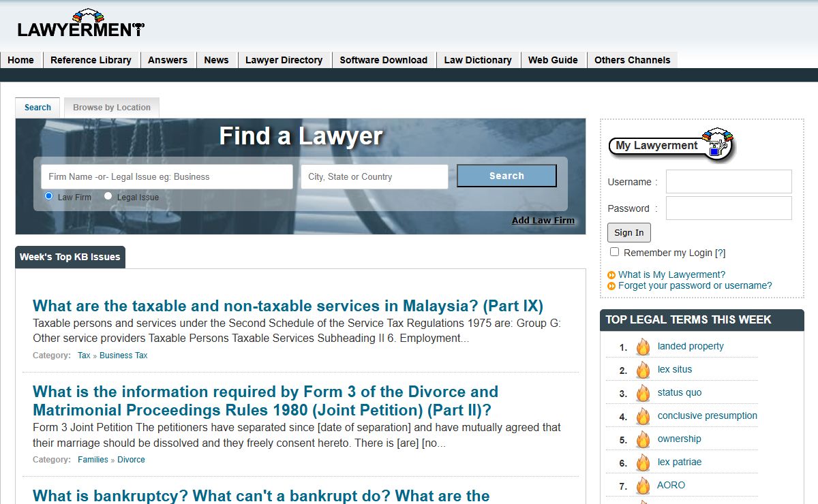Click the Lawyerment logo

click(x=81, y=23)
